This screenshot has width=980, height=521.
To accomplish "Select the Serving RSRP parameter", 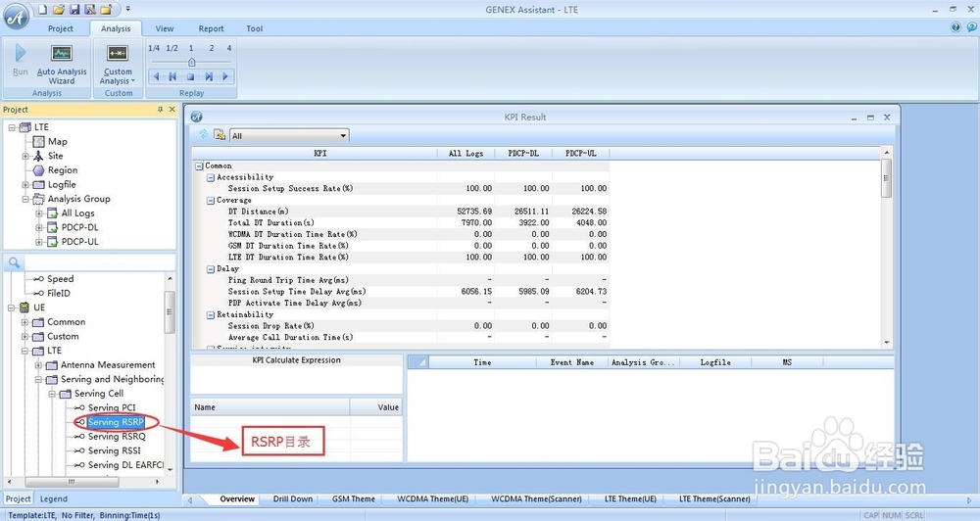I will click(116, 422).
